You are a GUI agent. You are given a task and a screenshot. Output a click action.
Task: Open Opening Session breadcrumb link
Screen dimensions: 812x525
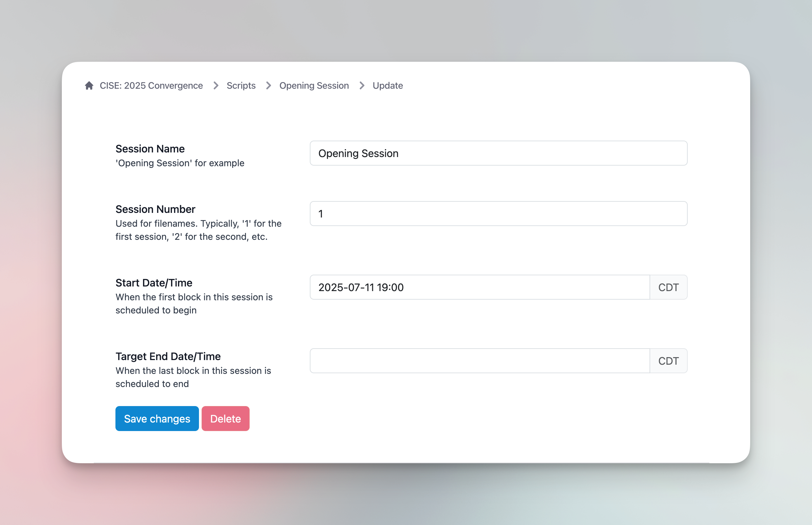pyautogui.click(x=314, y=85)
